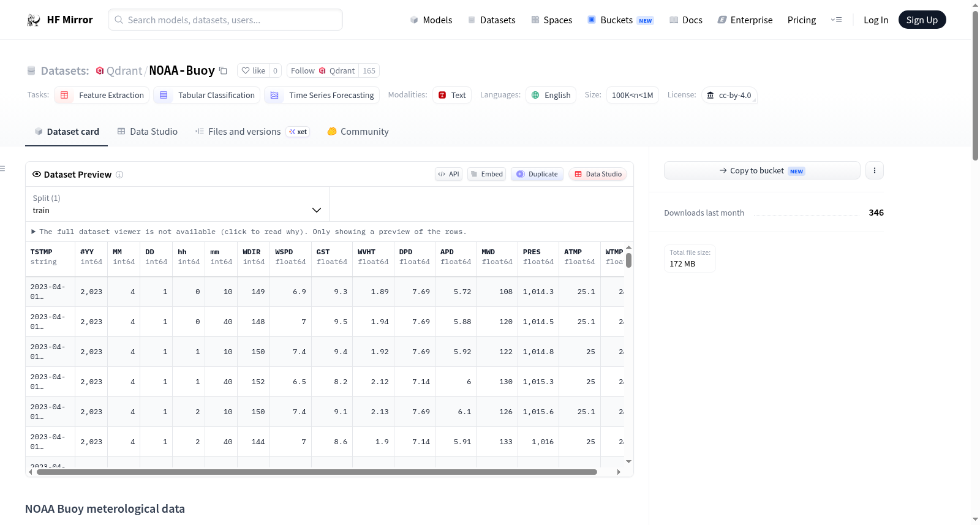Click the Tabular Classification task icon
The height and width of the screenshot is (525, 980).
tap(164, 95)
